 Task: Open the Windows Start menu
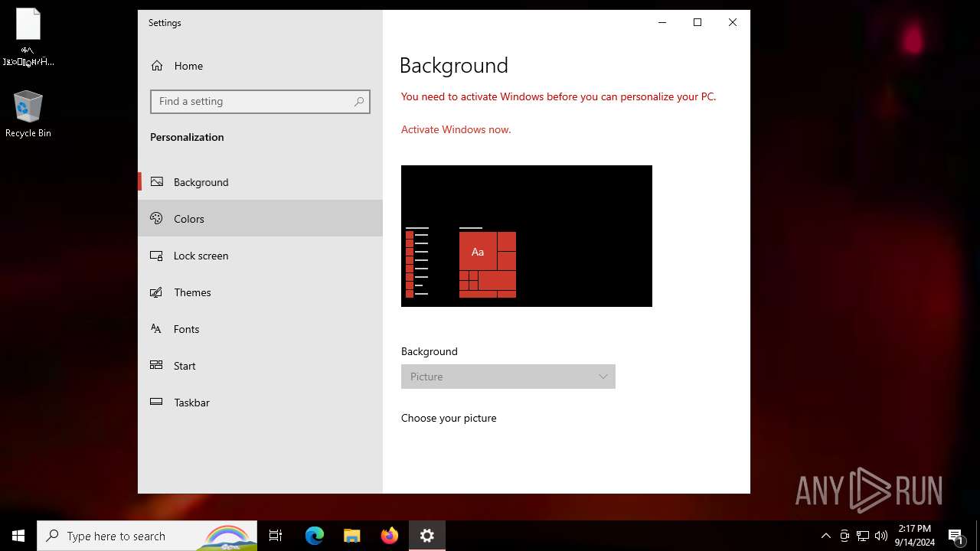pyautogui.click(x=18, y=536)
